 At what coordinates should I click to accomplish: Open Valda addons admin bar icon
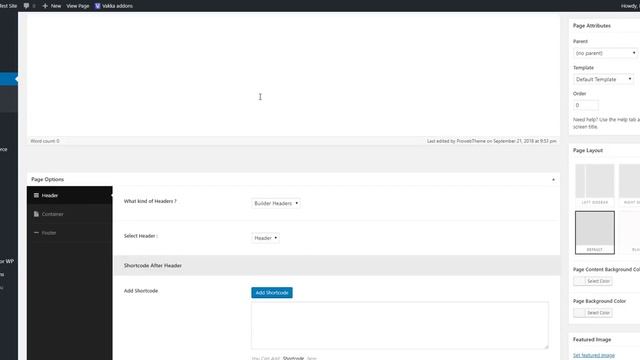98,6
